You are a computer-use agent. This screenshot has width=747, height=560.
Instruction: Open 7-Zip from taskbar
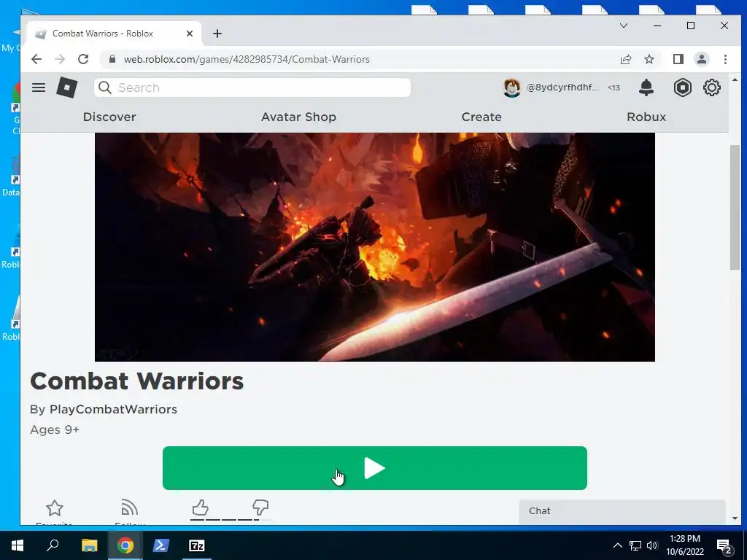click(196, 545)
